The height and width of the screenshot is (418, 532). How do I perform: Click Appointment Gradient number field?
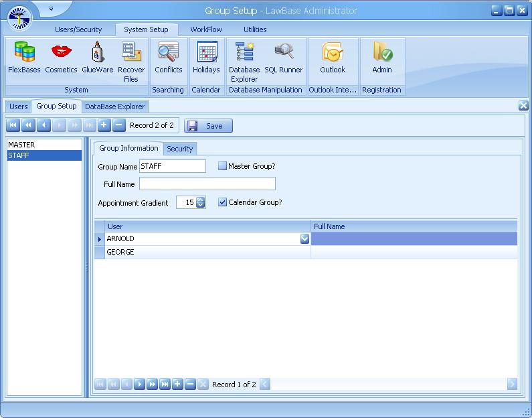186,202
